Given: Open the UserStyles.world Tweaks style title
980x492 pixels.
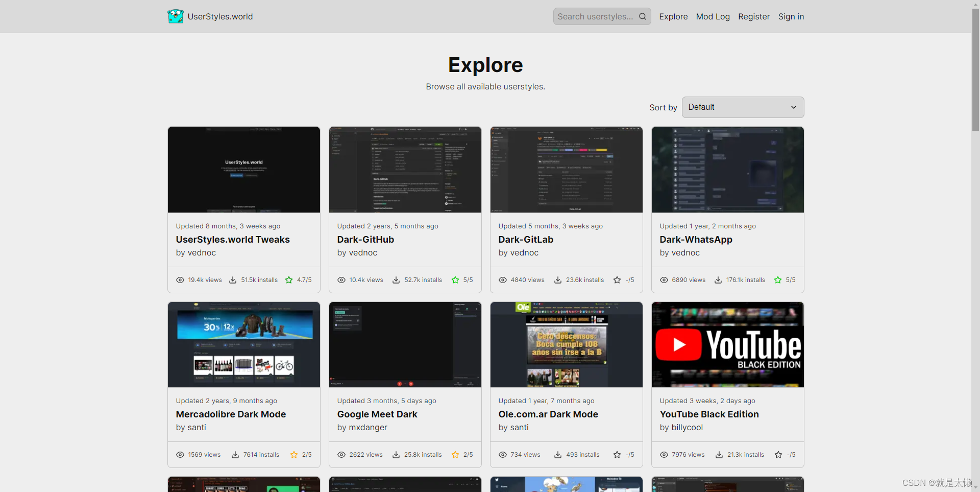Looking at the screenshot, I should [233, 240].
